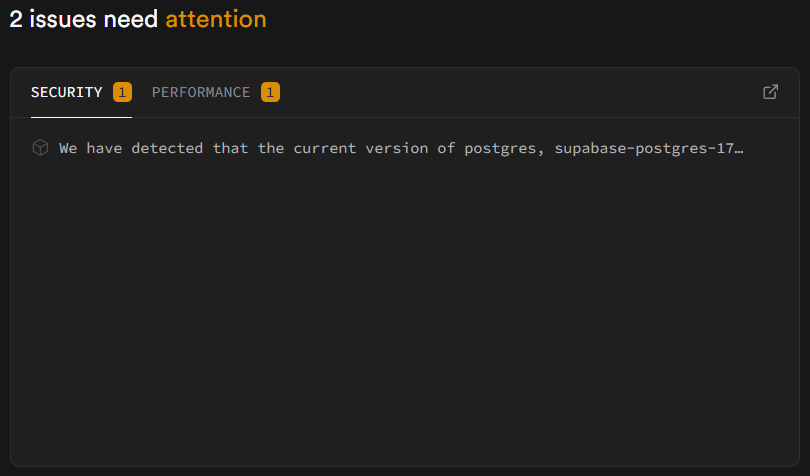This screenshot has height=476, width=810.
Task: Open the postgres version warning message
Action: pos(400,148)
